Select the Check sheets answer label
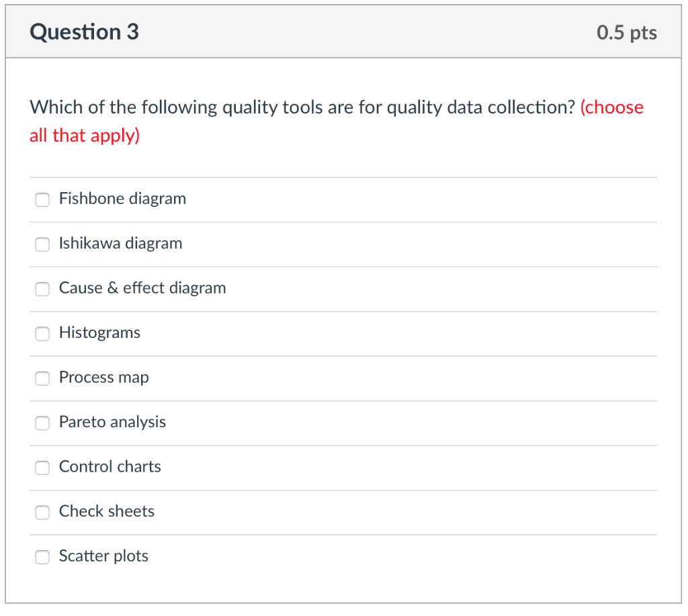The width and height of the screenshot is (688, 616). click(x=107, y=511)
